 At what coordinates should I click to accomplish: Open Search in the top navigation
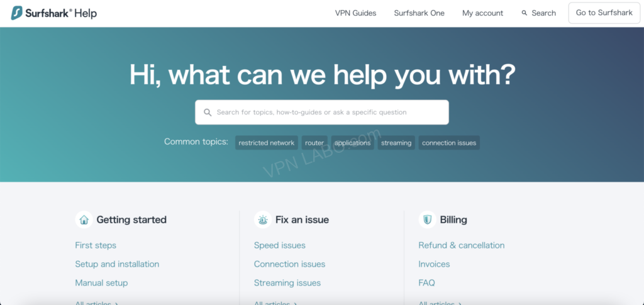[x=538, y=13]
